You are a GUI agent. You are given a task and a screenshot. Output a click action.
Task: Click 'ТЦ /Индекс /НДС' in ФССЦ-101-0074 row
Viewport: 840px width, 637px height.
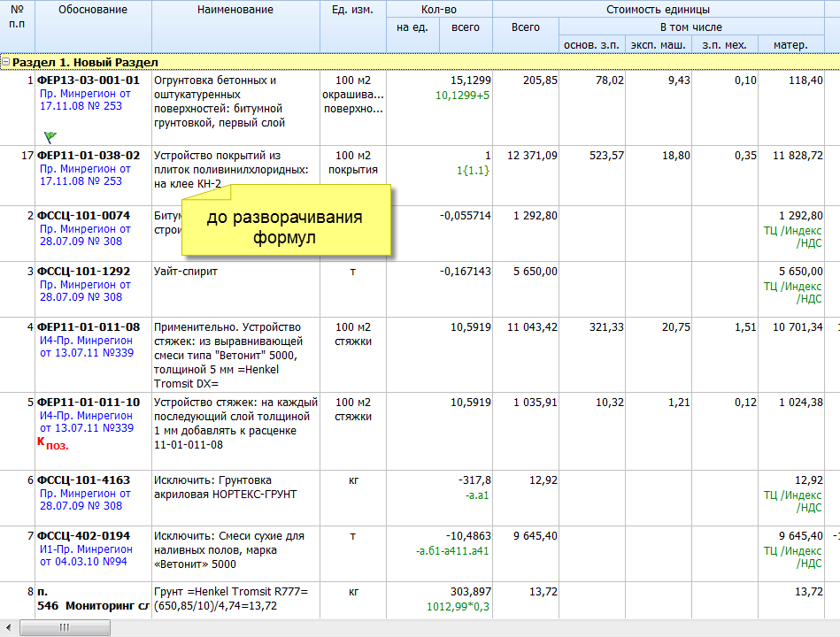point(793,237)
